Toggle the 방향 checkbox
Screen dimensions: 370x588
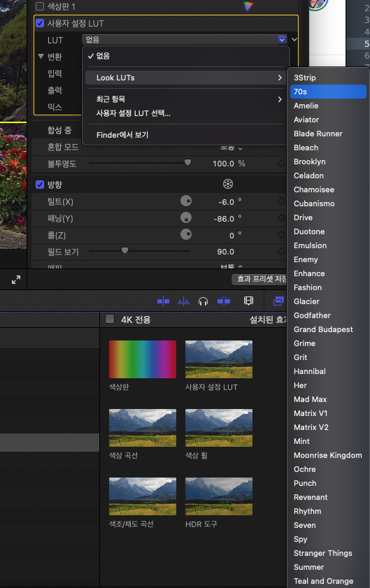pos(40,185)
